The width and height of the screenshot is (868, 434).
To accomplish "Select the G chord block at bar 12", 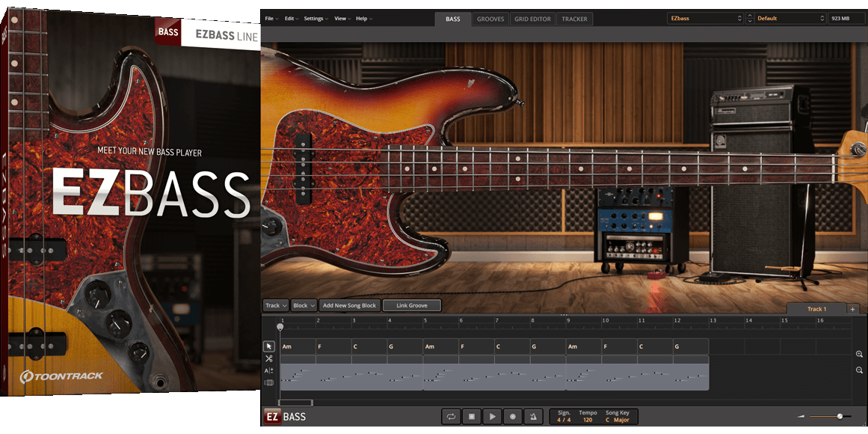I will coord(692,347).
